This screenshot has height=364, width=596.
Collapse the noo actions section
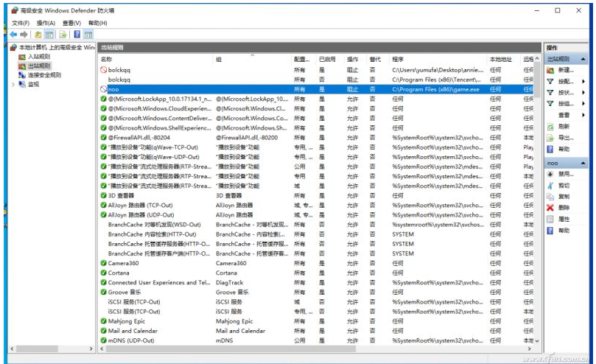pyautogui.click(x=583, y=163)
